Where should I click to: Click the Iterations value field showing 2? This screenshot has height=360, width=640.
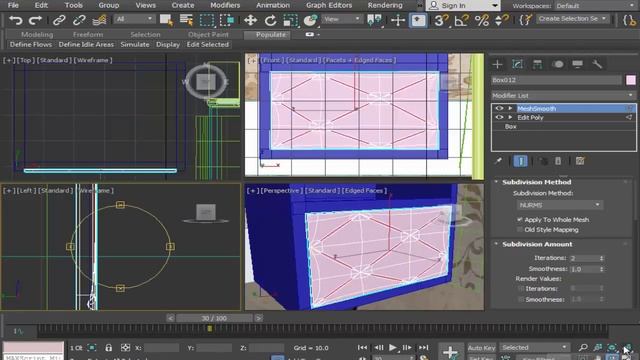pyautogui.click(x=584, y=258)
